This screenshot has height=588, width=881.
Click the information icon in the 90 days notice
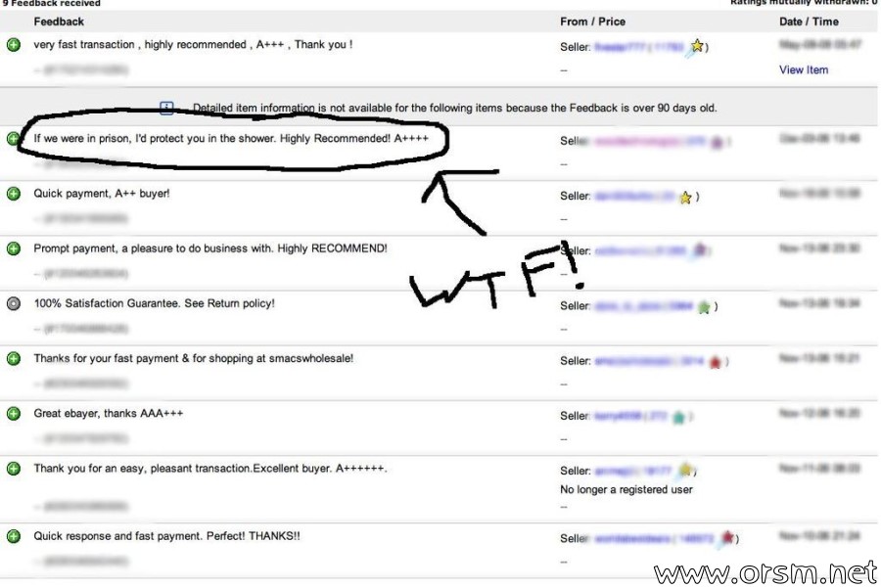click(166, 108)
